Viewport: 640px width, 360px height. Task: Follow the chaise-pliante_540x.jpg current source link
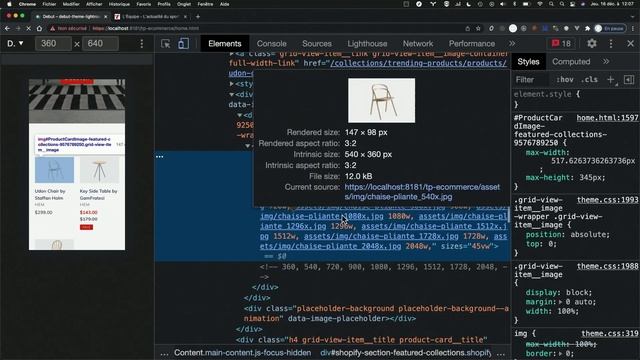[422, 192]
